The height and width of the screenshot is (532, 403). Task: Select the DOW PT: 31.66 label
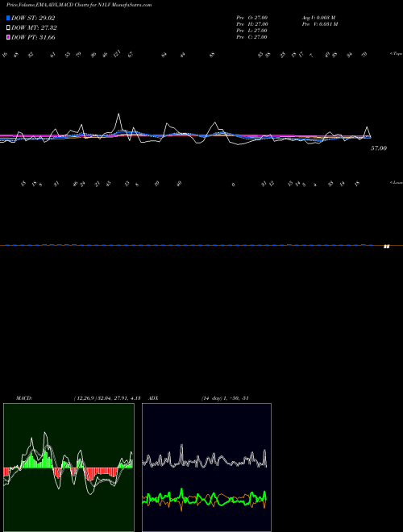tap(33, 37)
